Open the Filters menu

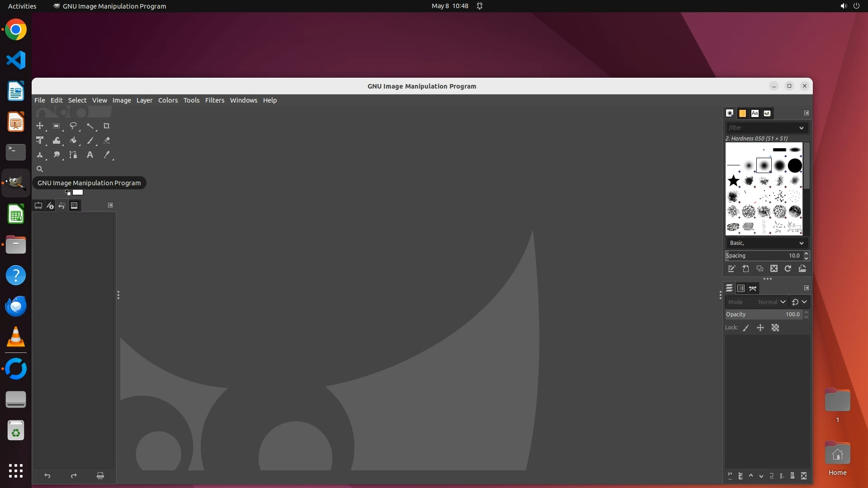click(214, 100)
